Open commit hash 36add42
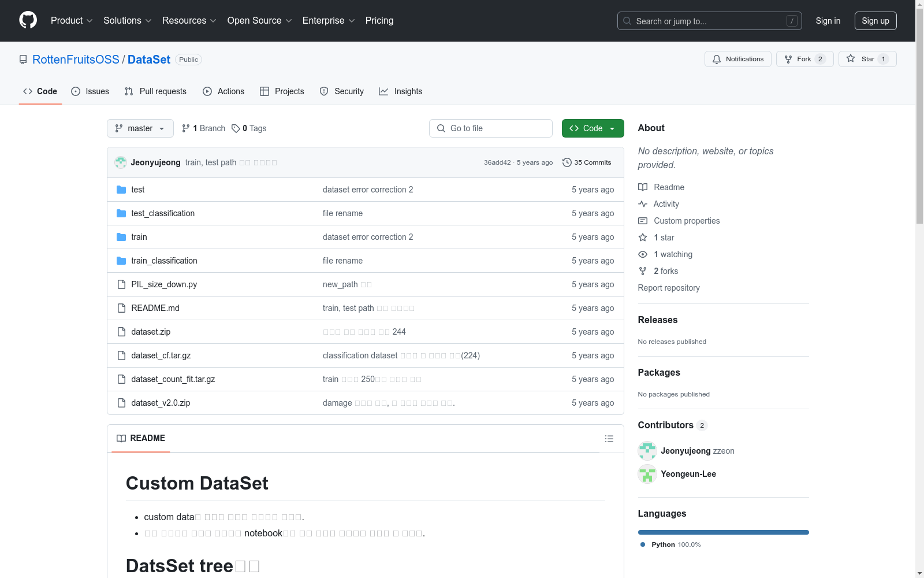The image size is (924, 578). coord(497,162)
